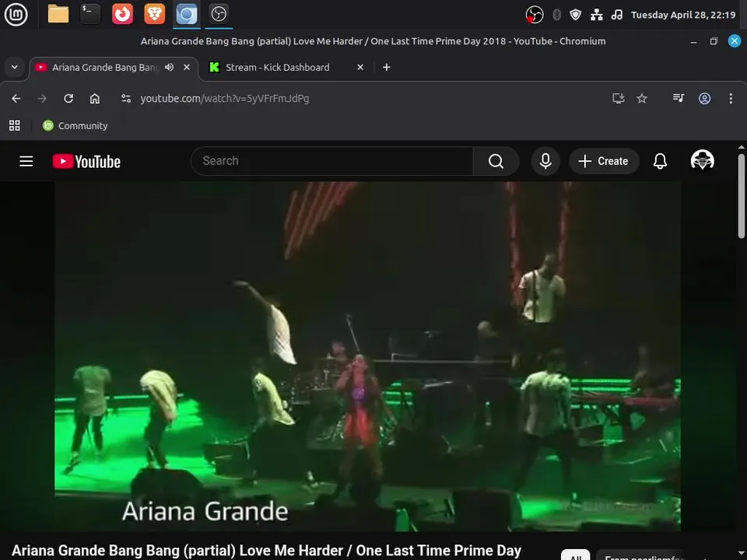Switch to the Stream - Kick Dashboard tab
The height and width of the screenshot is (560, 747).
click(x=277, y=68)
